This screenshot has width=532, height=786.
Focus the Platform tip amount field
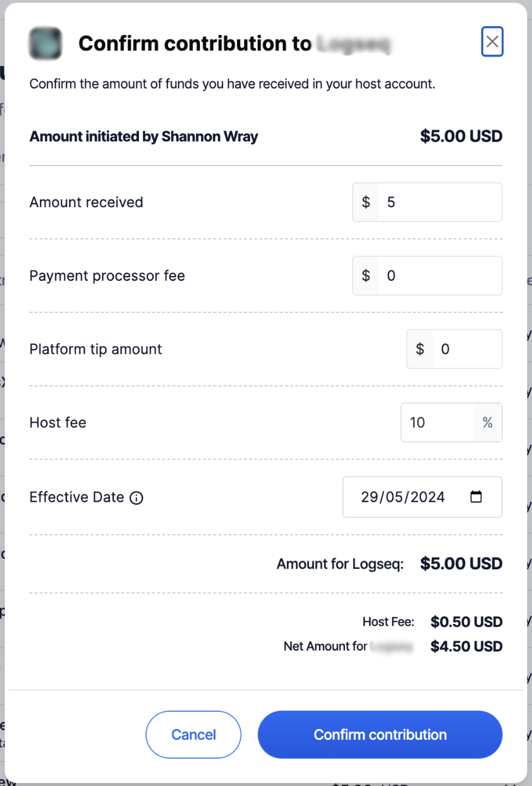(x=466, y=350)
